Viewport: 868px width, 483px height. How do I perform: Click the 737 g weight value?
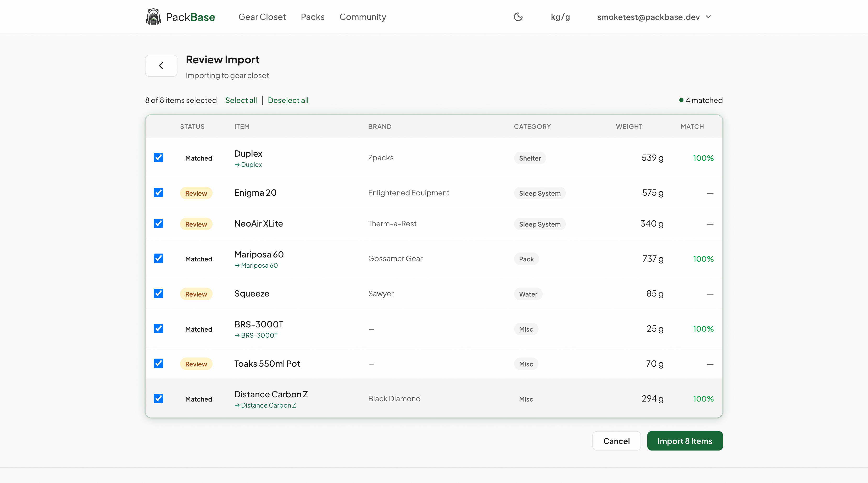click(x=653, y=258)
